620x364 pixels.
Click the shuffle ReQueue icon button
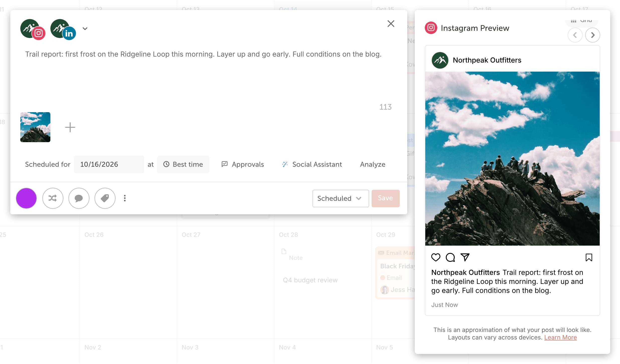click(x=53, y=198)
